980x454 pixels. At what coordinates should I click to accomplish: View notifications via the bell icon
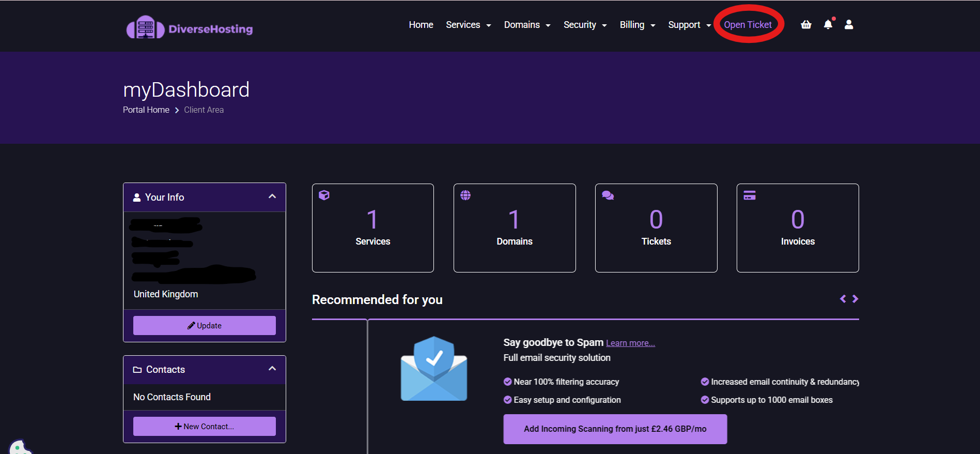828,24
